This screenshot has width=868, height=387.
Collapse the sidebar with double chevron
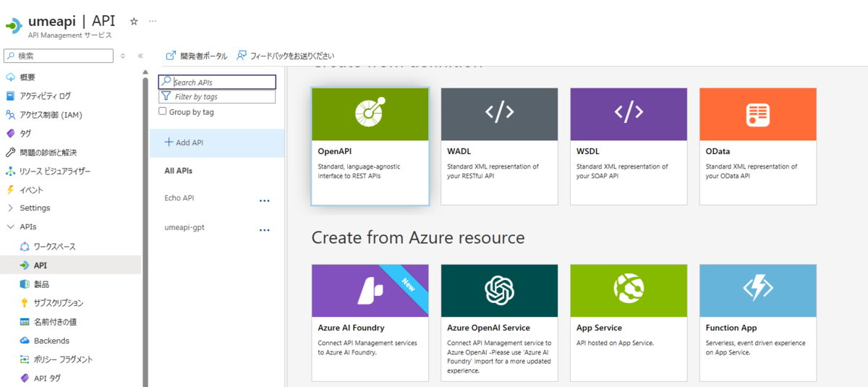pos(140,56)
